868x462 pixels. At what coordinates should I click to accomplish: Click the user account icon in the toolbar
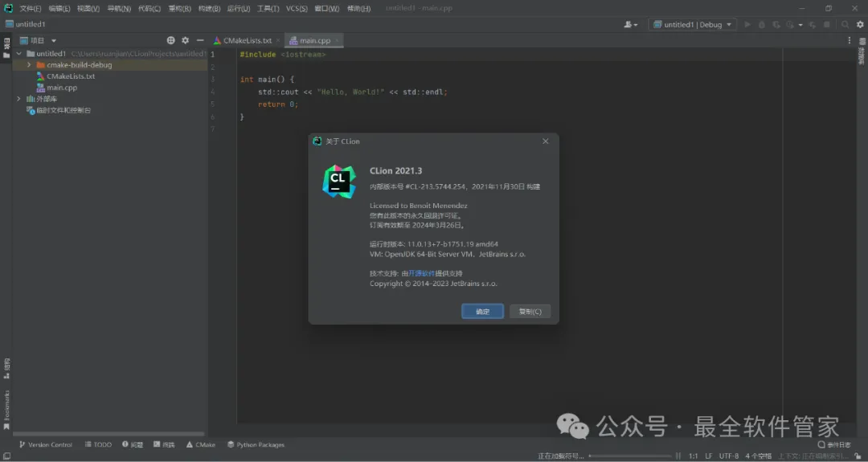tap(628, 24)
